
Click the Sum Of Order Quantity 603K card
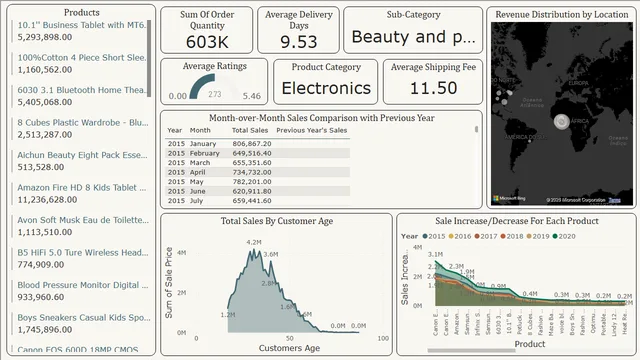point(207,30)
